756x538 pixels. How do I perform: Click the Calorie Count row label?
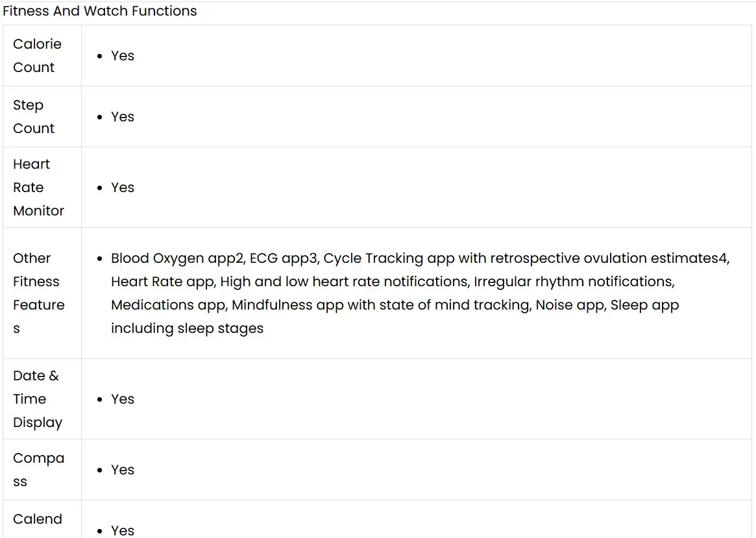pos(37,56)
